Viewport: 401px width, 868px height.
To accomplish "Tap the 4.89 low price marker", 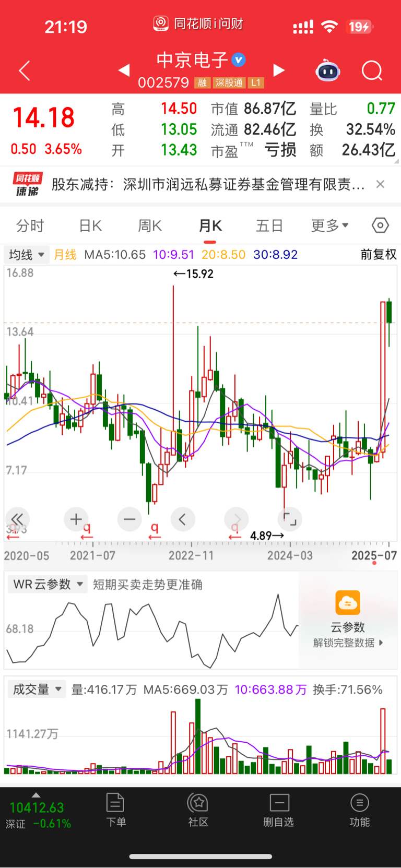I will coord(267,536).
